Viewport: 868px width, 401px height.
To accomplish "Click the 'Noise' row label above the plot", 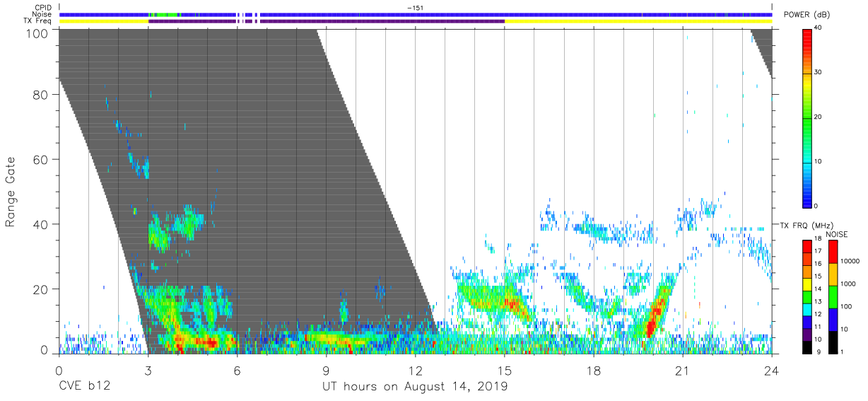I will point(43,14).
